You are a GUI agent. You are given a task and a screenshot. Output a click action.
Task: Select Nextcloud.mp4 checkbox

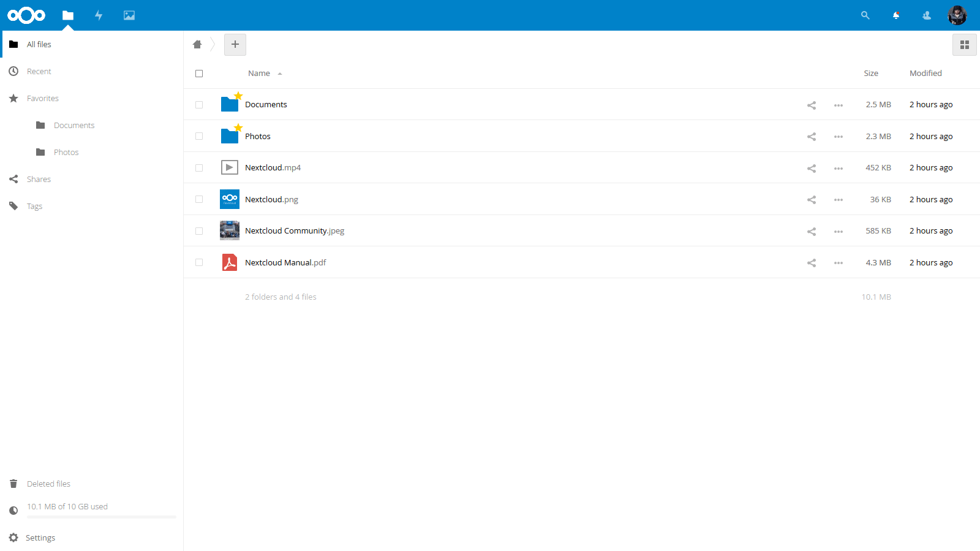click(199, 168)
